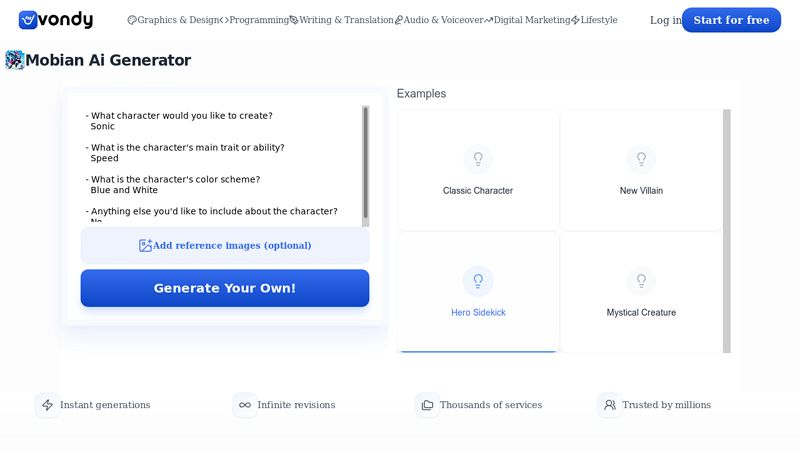800x450 pixels.
Task: Click the Log in link
Action: tap(666, 20)
